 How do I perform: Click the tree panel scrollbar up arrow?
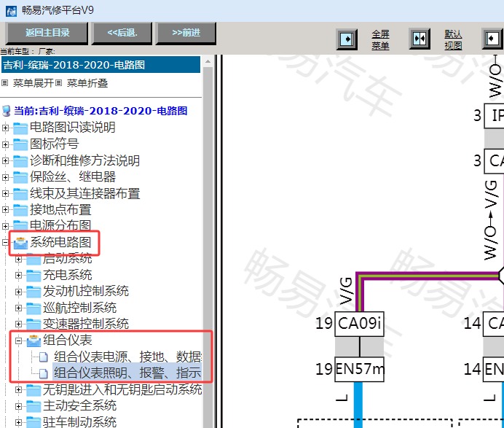pos(208,61)
